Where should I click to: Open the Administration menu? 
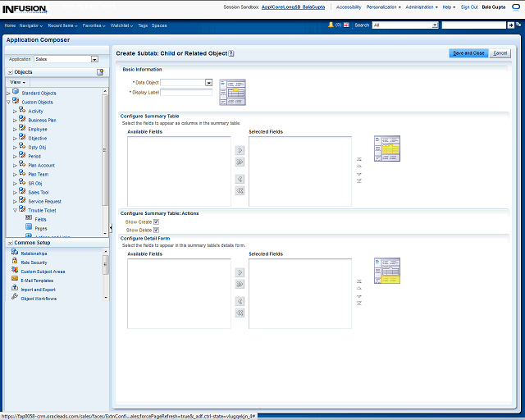coord(420,7)
